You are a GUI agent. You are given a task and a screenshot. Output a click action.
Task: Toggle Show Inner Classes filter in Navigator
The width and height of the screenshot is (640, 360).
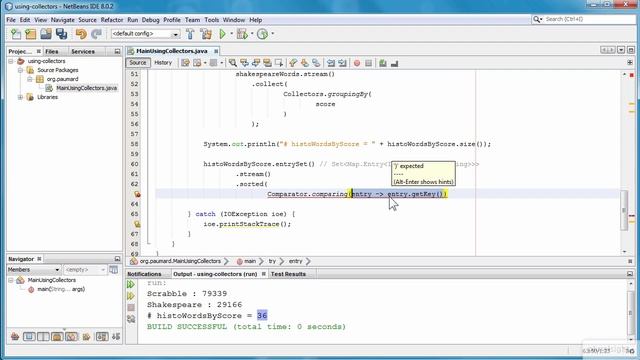(x=71, y=337)
